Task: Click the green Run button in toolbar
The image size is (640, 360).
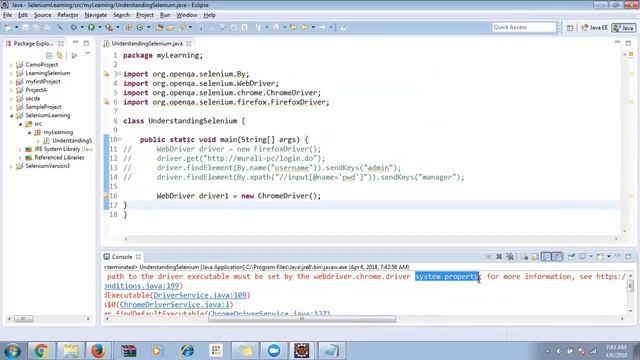Action: [x=91, y=27]
